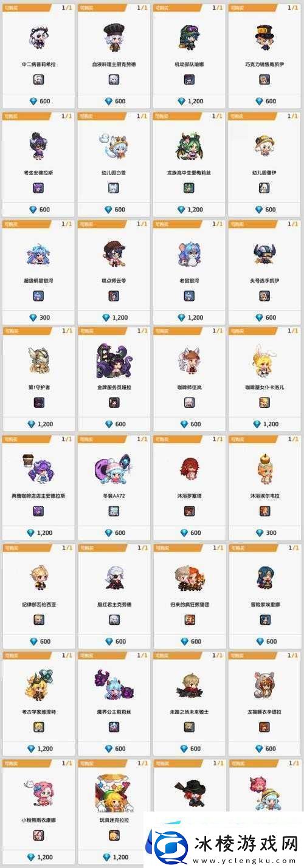The width and height of the screenshot is (304, 868).
Task: Select the 魔界公主莉莉丝 costume sprite
Action: [x=114, y=685]
